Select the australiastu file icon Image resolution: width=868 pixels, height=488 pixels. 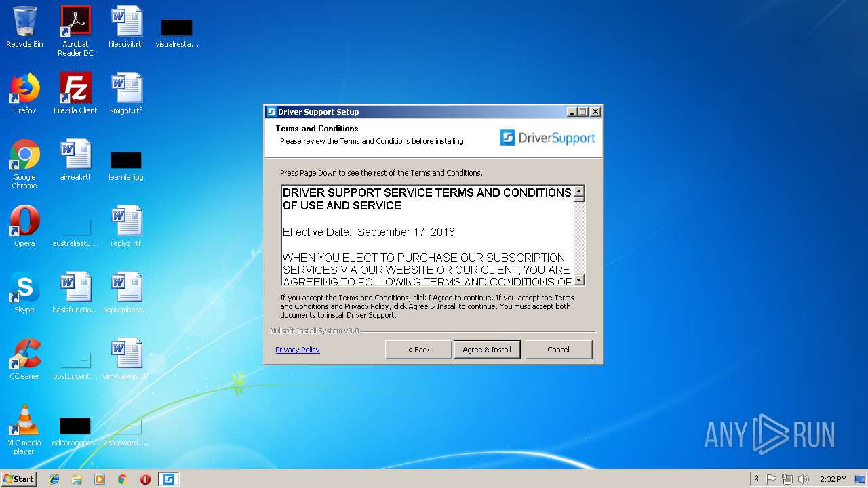[x=75, y=232]
